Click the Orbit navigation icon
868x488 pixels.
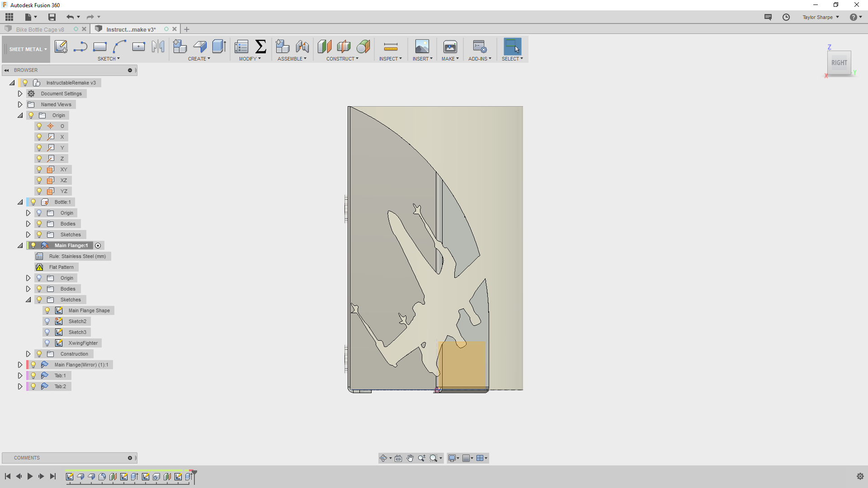(x=384, y=458)
